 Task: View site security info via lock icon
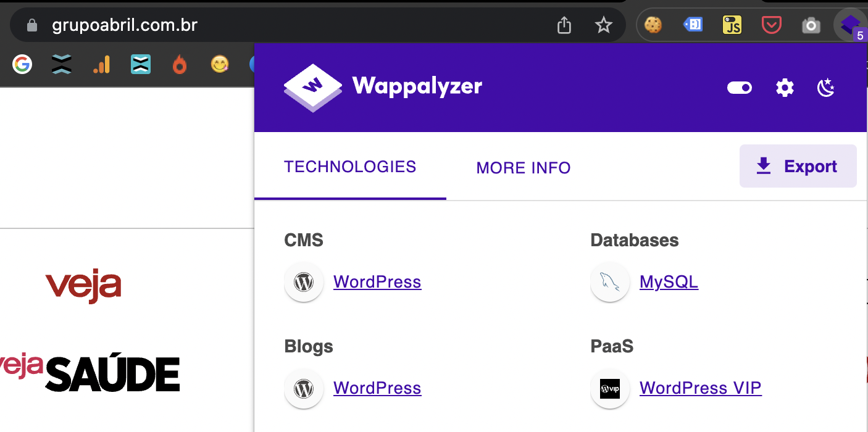click(x=32, y=25)
